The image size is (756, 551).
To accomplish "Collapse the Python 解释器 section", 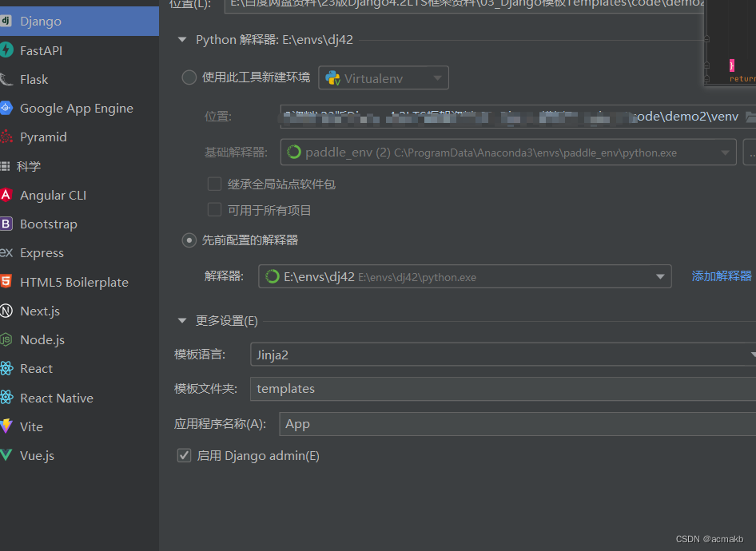I will coord(182,38).
